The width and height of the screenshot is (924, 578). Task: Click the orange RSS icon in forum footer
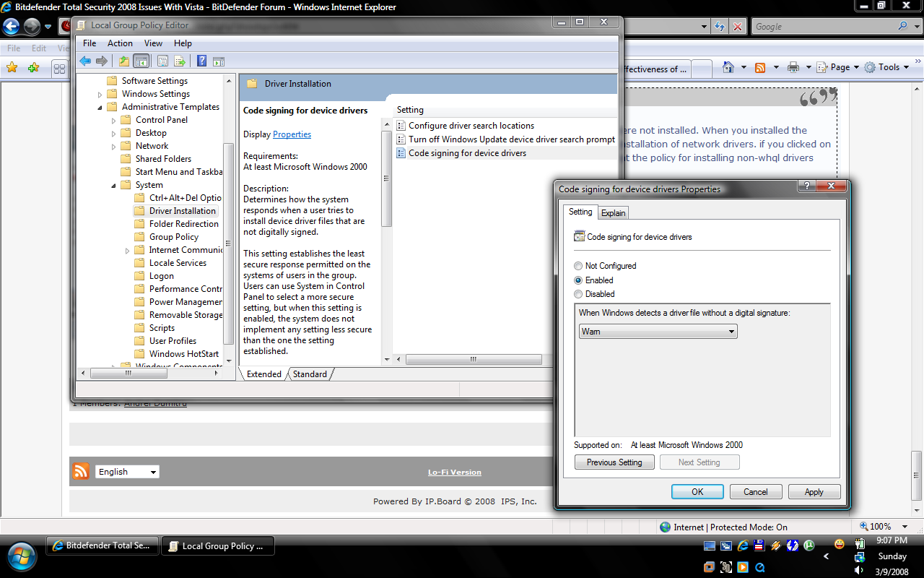tap(81, 471)
